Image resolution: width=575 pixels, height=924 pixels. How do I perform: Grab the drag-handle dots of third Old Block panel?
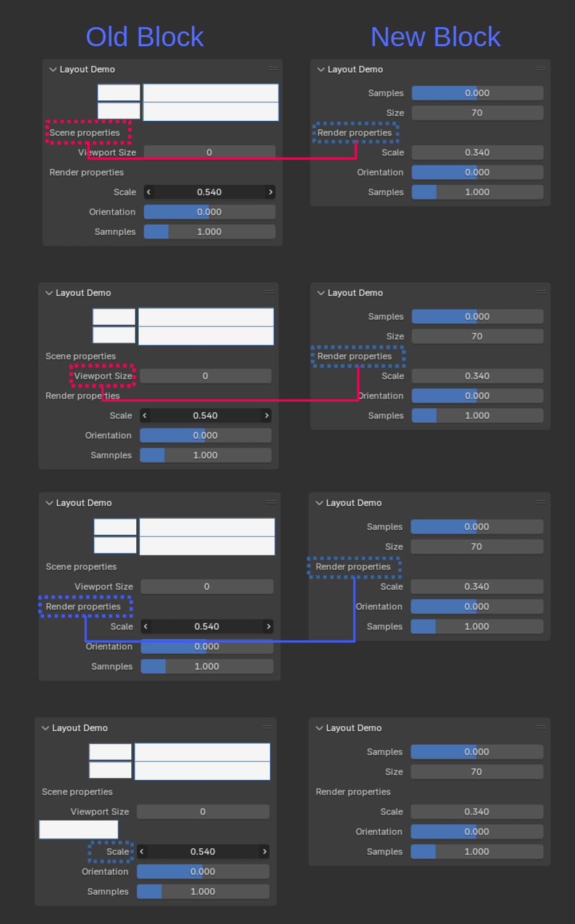coord(271,502)
